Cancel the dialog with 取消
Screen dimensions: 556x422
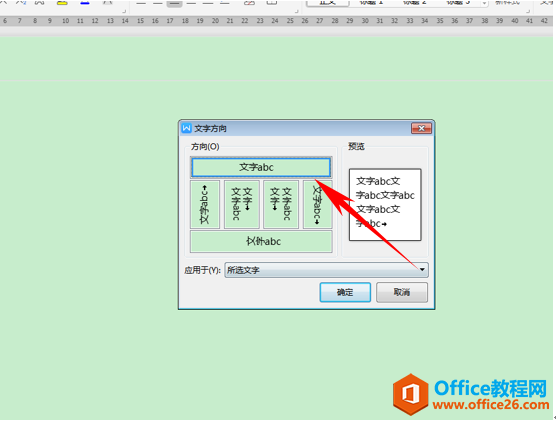402,292
